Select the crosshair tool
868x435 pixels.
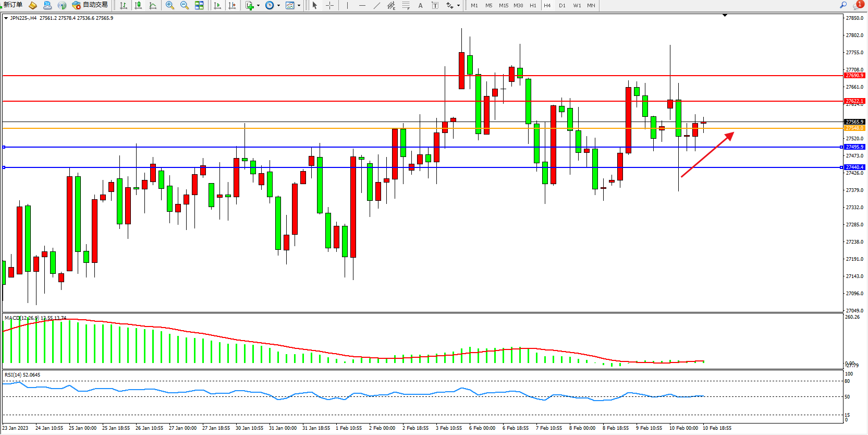(330, 5)
